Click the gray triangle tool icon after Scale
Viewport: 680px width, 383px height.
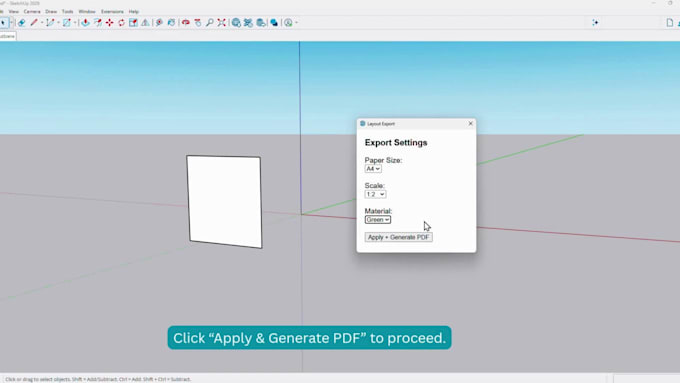145,23
